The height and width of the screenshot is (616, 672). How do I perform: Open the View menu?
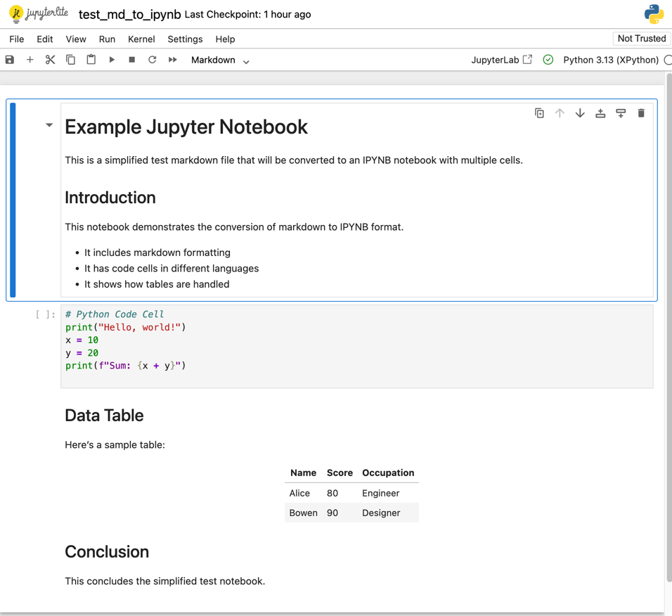coord(76,39)
